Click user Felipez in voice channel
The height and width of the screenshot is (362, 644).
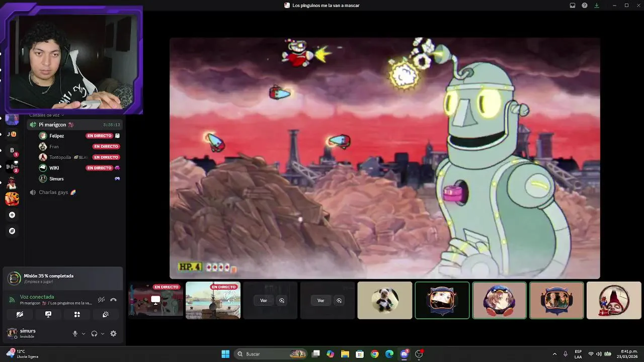[x=56, y=136]
